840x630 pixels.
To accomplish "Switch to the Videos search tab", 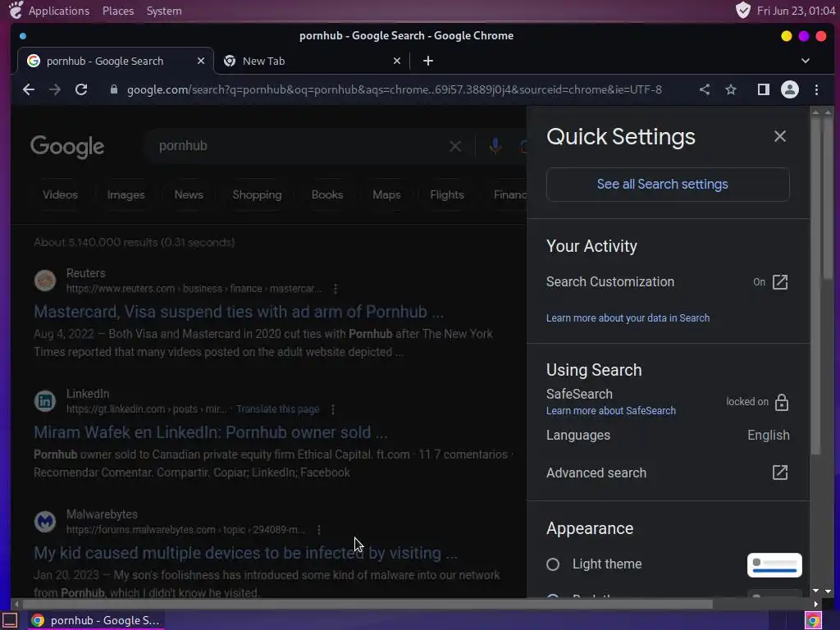I will pos(60,195).
